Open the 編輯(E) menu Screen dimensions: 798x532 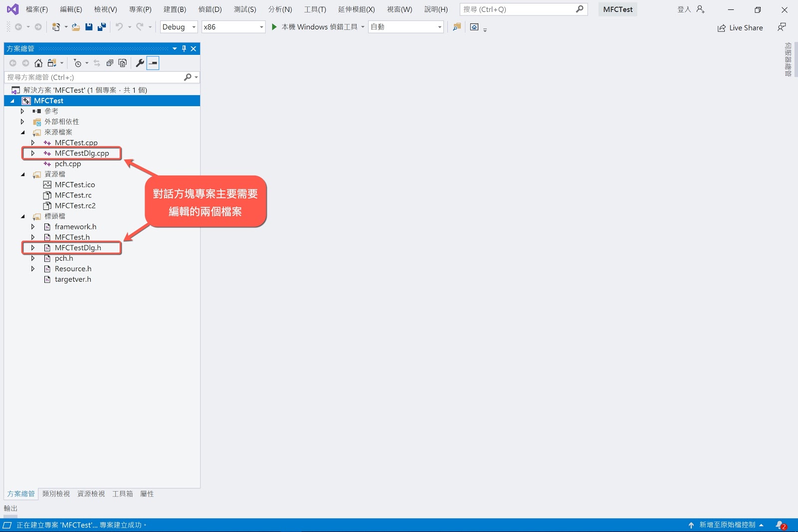pyautogui.click(x=71, y=9)
